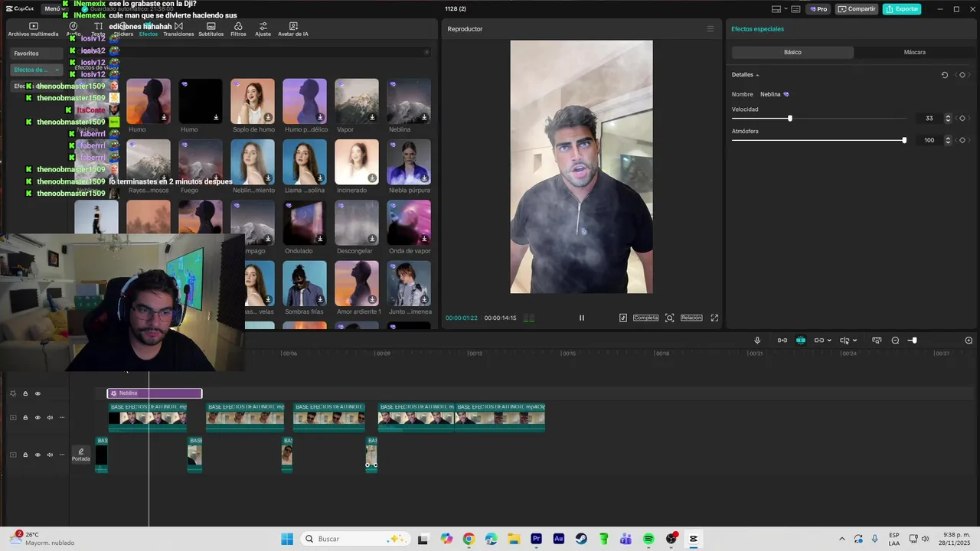Add keyframe for Detalles section
Viewport: 980px width, 551px height.
point(962,75)
